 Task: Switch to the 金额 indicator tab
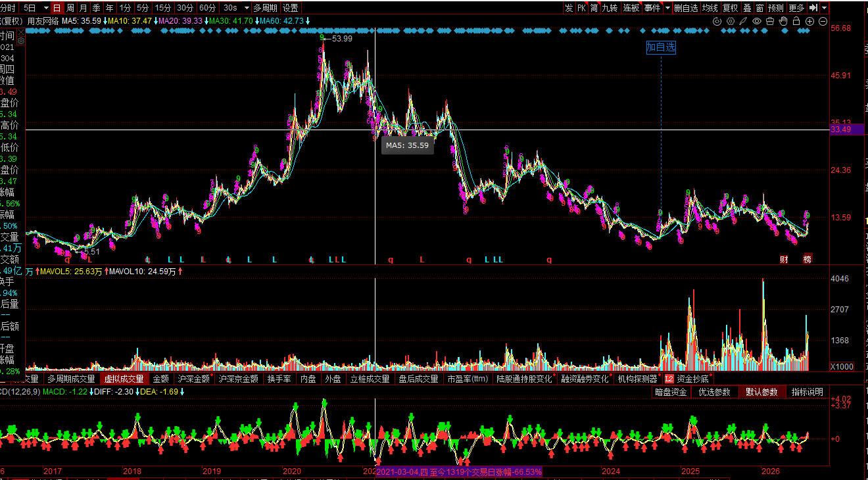pos(161,379)
